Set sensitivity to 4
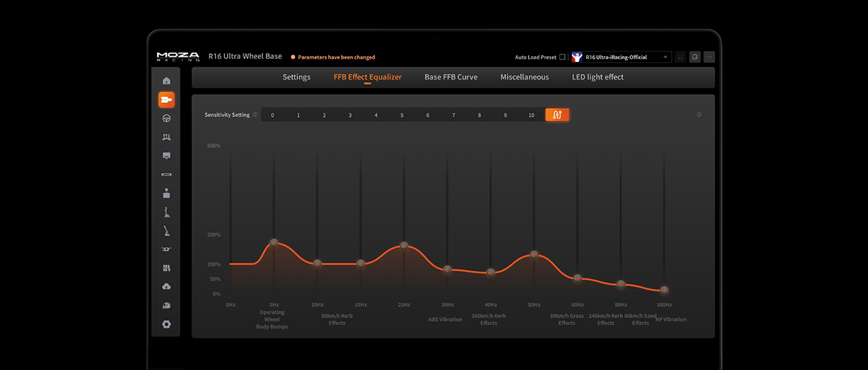868x370 pixels. point(376,115)
